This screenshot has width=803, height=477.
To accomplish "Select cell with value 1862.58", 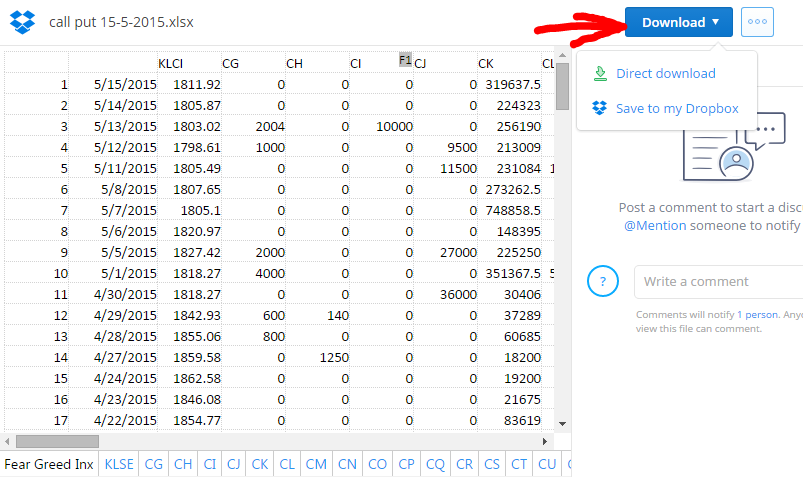I will (189, 378).
